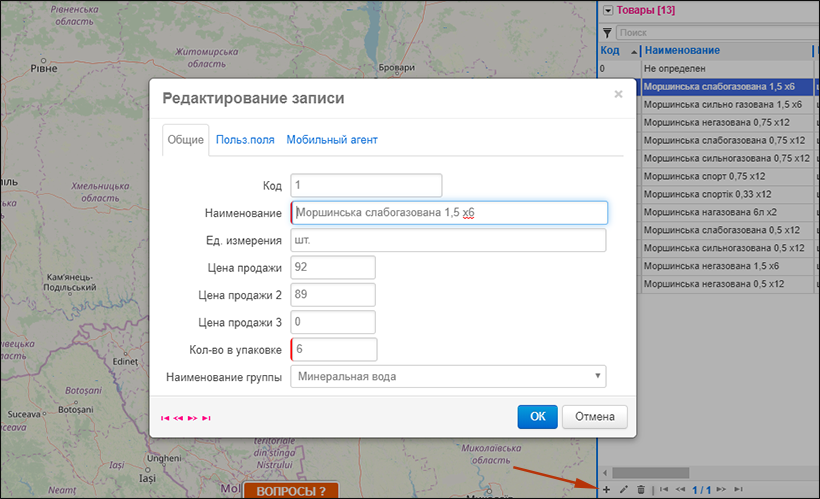Confirm editing with OK button
Viewport: 820px width, 499px height.
tap(538, 417)
